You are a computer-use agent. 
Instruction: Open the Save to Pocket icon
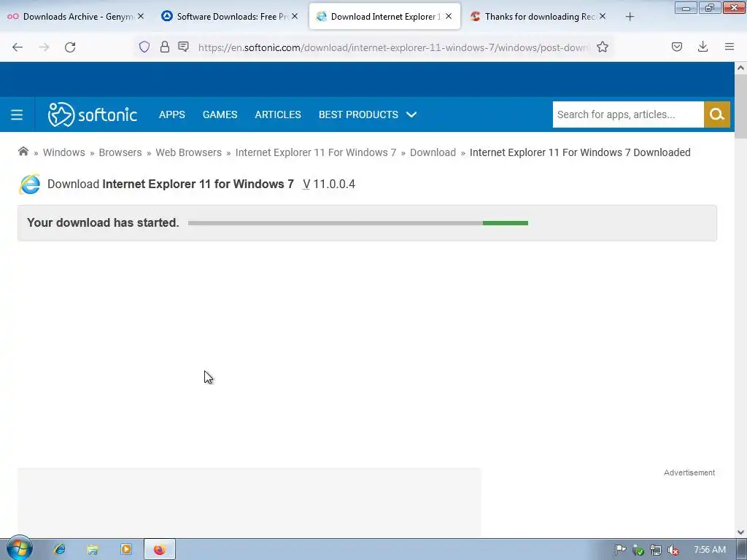(x=676, y=47)
